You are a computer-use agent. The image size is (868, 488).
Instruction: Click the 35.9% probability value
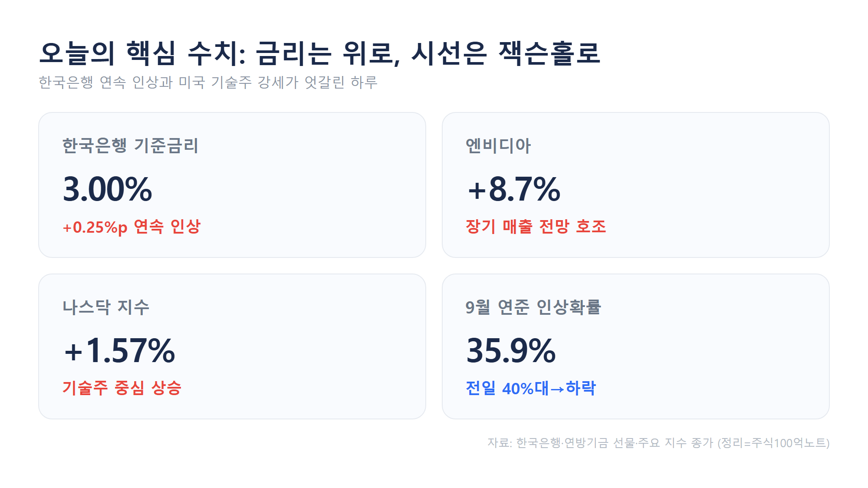(511, 351)
